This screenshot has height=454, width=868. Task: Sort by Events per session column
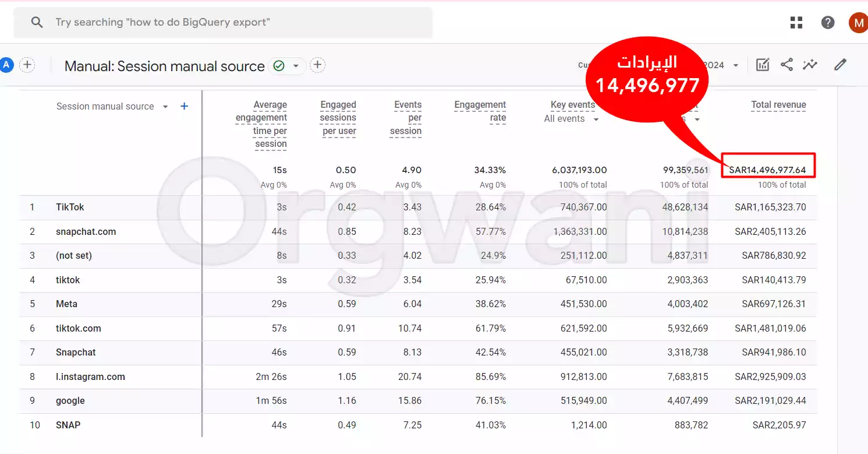coord(406,118)
